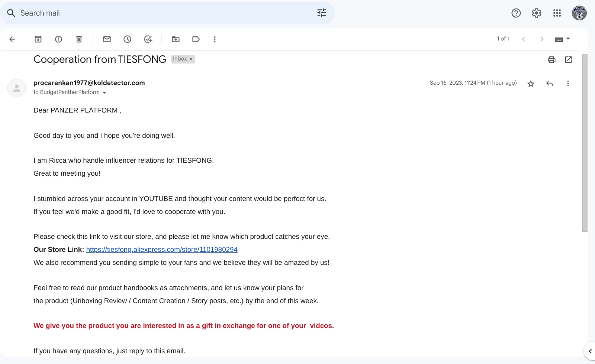595x364 pixels.
Task: Click "to BudgetPantherPlatform" recipient text
Action: point(67,92)
